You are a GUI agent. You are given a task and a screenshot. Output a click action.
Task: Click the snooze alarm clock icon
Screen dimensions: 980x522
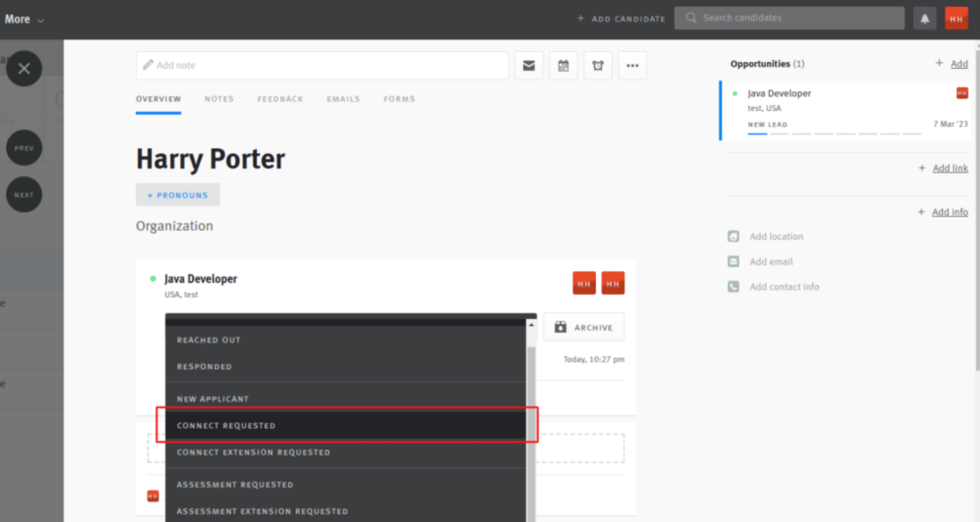point(597,65)
